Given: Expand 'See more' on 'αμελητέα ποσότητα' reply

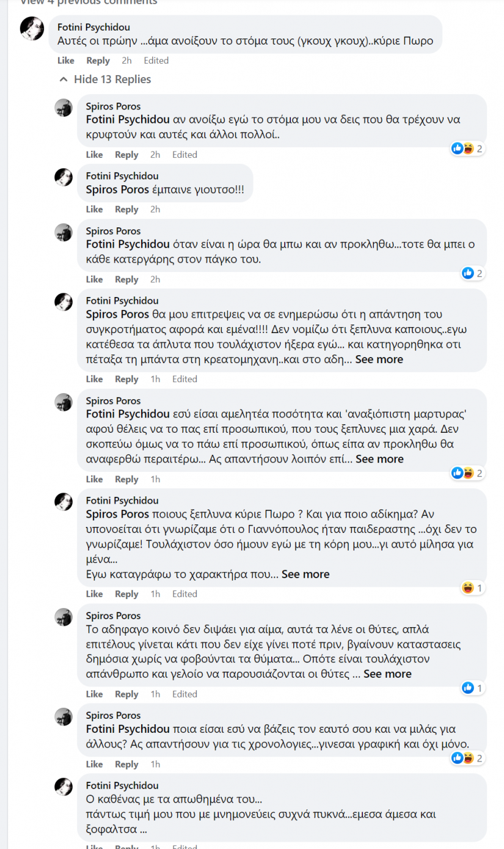Looking at the screenshot, I should [x=379, y=459].
